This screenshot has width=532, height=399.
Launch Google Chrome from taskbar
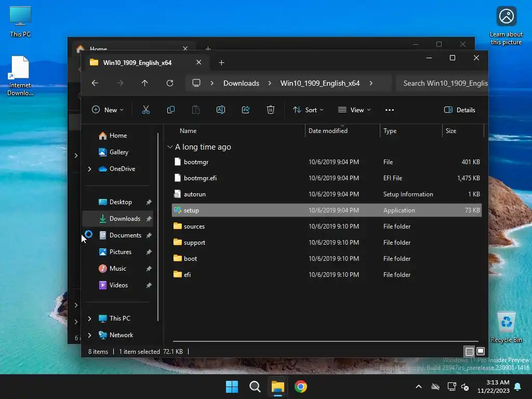point(301,387)
